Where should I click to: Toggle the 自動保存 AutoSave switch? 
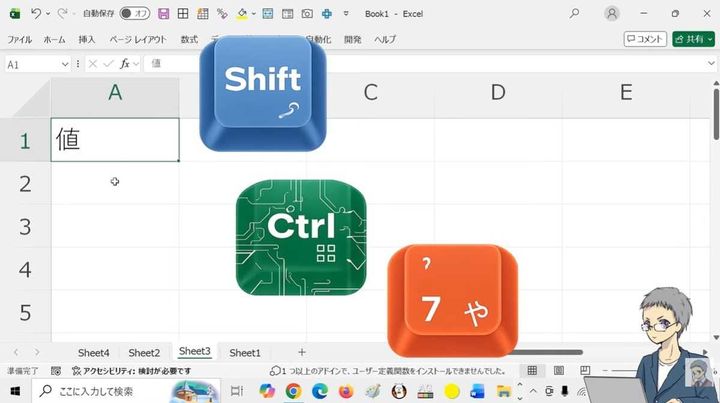pyautogui.click(x=135, y=14)
